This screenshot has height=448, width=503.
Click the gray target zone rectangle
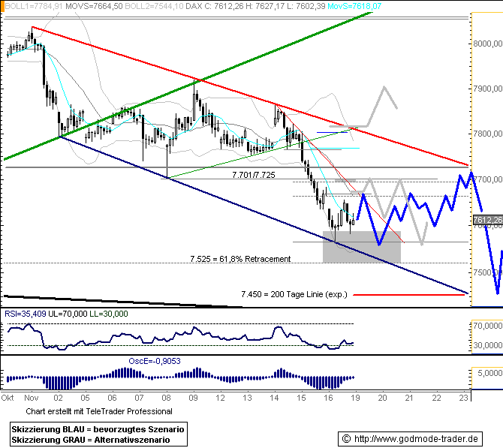[x=362, y=247]
